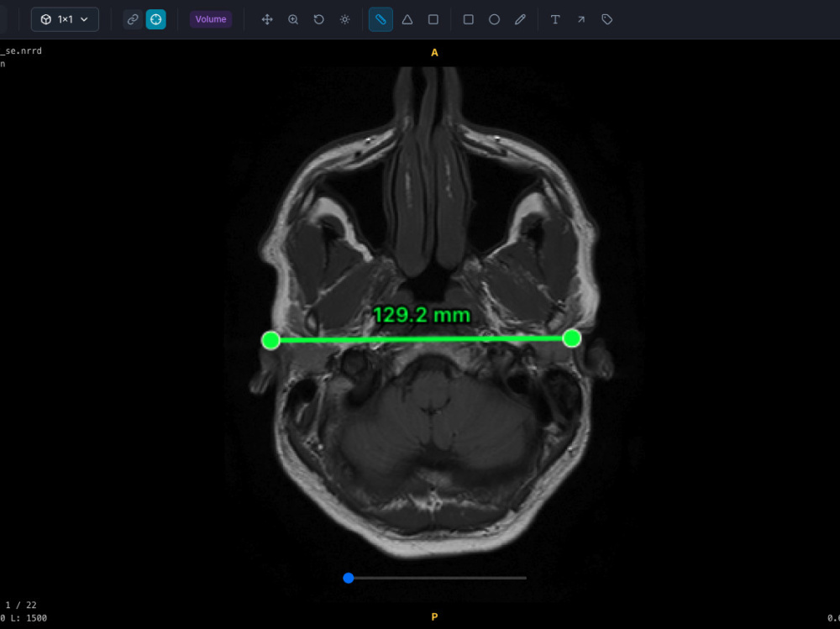Viewport: 840px width, 629px height.
Task: Click the left green measurement endpoint
Action: [270, 340]
